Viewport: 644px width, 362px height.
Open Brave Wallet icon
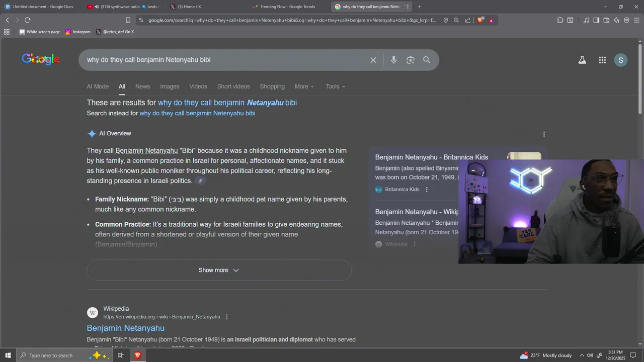coord(606,20)
